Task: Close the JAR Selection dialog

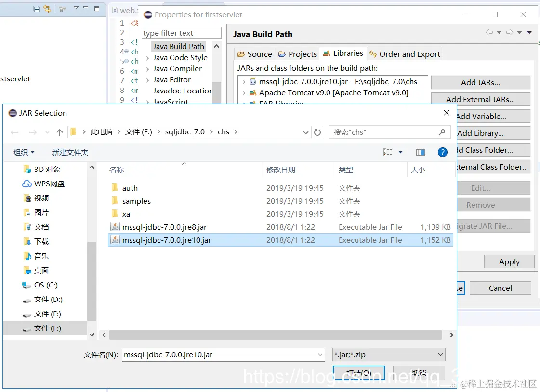Action: pos(447,113)
